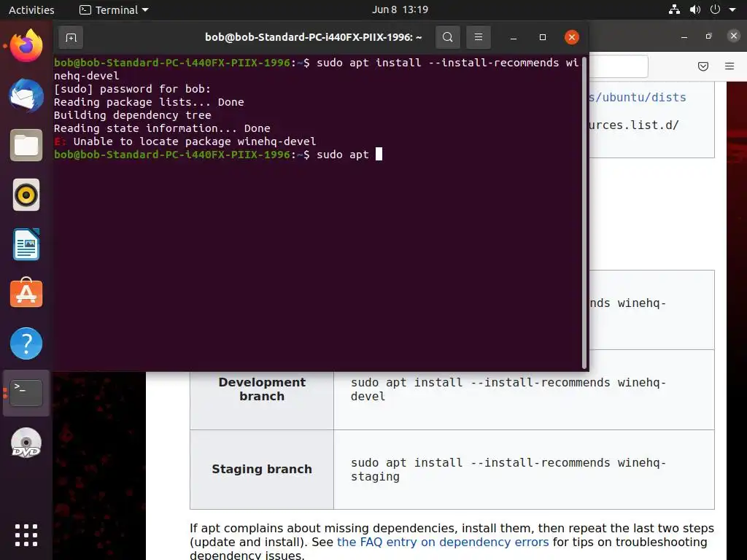This screenshot has height=560, width=747.
Task: Launch Thunderbird mail from the dock
Action: point(26,96)
